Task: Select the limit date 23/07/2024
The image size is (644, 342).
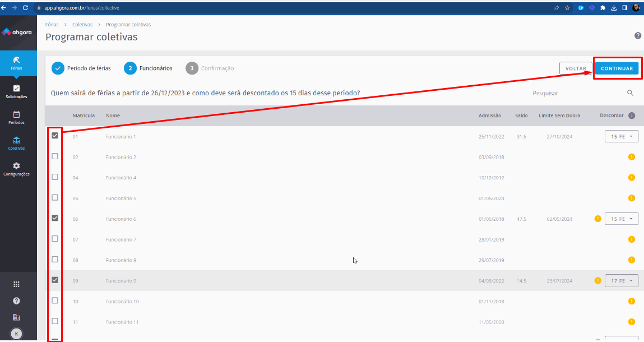Action: click(559, 281)
